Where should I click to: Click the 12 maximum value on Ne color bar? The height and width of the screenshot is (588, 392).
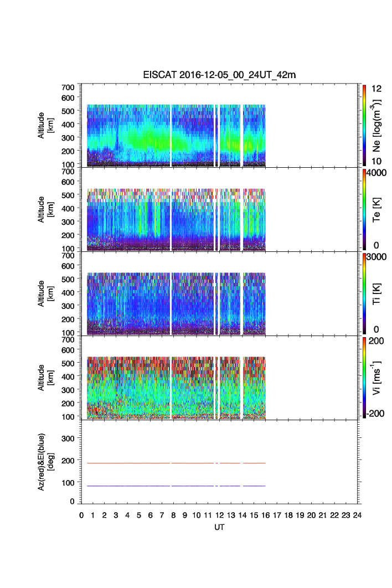376,89
